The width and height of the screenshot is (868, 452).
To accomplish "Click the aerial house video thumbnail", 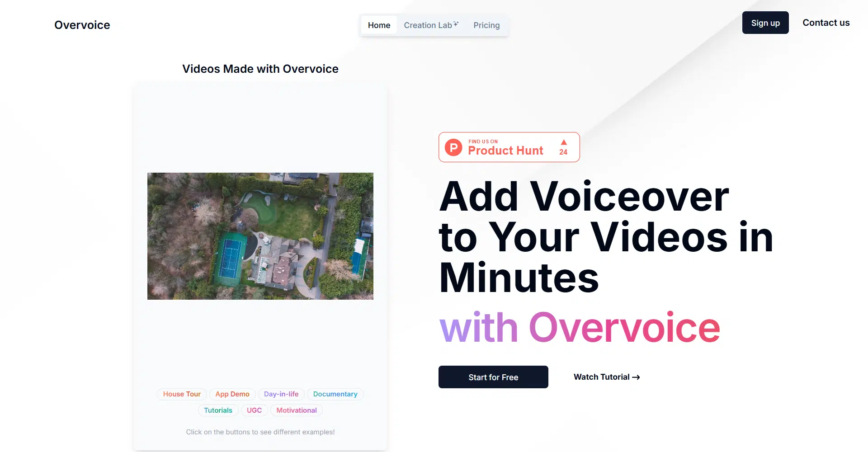I will point(260,236).
